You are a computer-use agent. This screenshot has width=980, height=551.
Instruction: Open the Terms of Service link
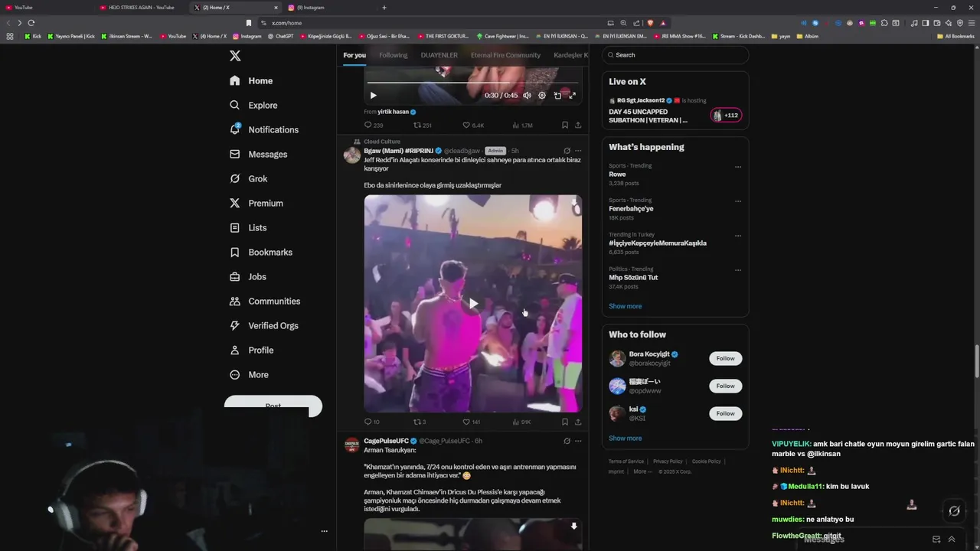click(626, 461)
